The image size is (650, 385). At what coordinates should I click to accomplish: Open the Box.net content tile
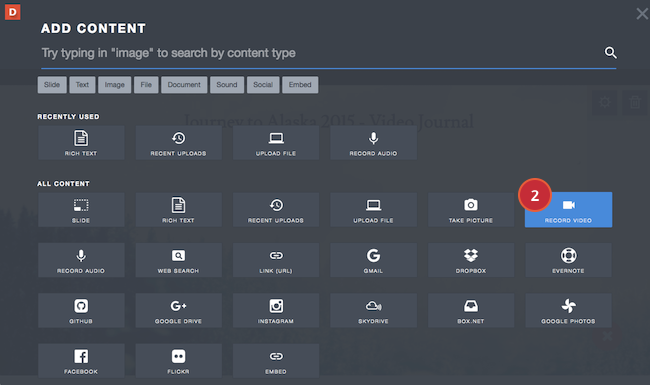coord(471,310)
